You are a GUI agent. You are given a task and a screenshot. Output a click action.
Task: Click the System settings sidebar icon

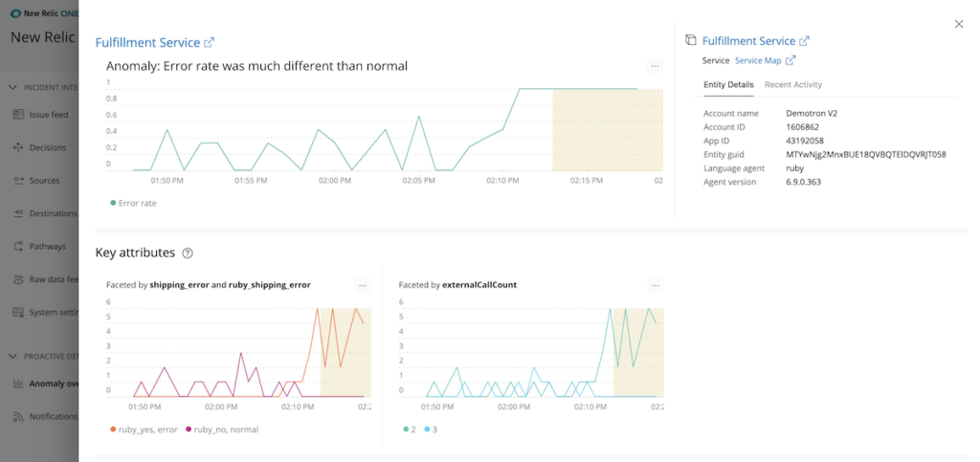17,312
